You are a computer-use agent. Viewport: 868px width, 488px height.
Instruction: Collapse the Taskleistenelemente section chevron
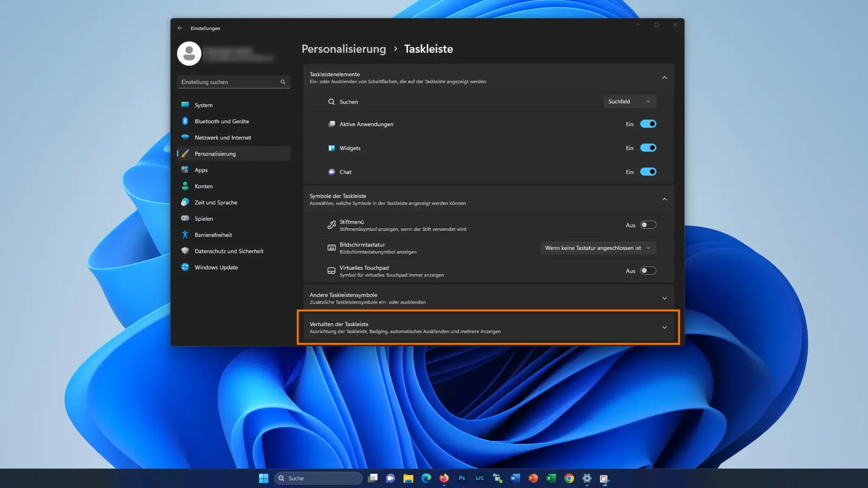[665, 78]
